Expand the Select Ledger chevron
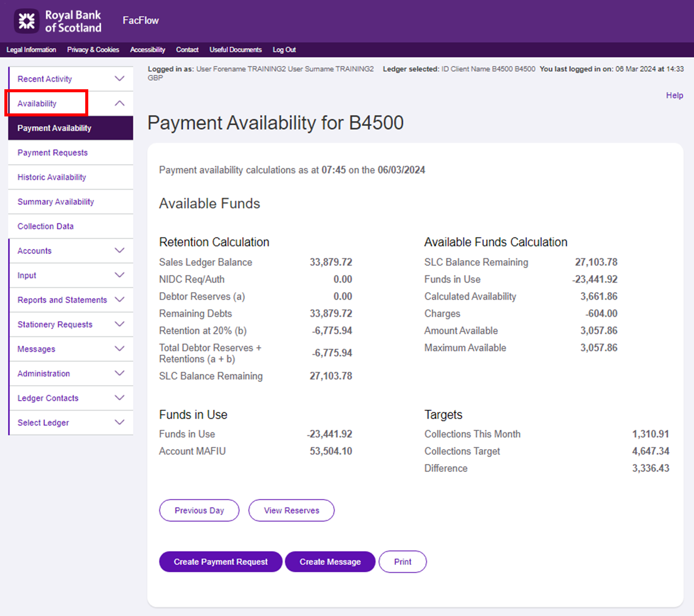This screenshot has height=616, width=694. point(119,422)
